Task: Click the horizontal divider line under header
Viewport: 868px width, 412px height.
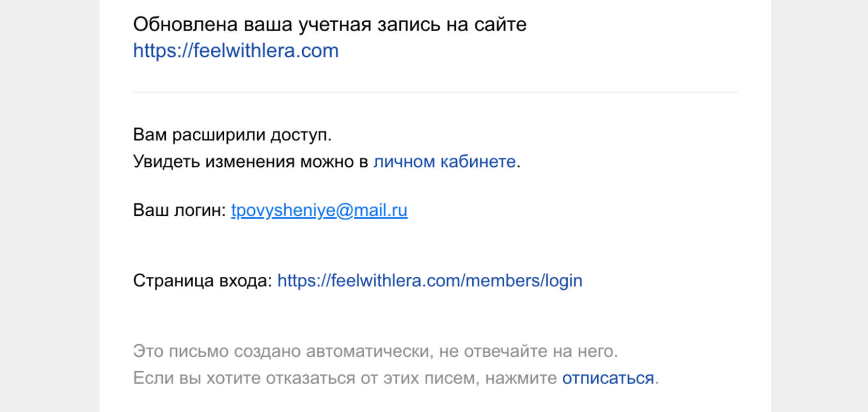Action: [x=435, y=92]
